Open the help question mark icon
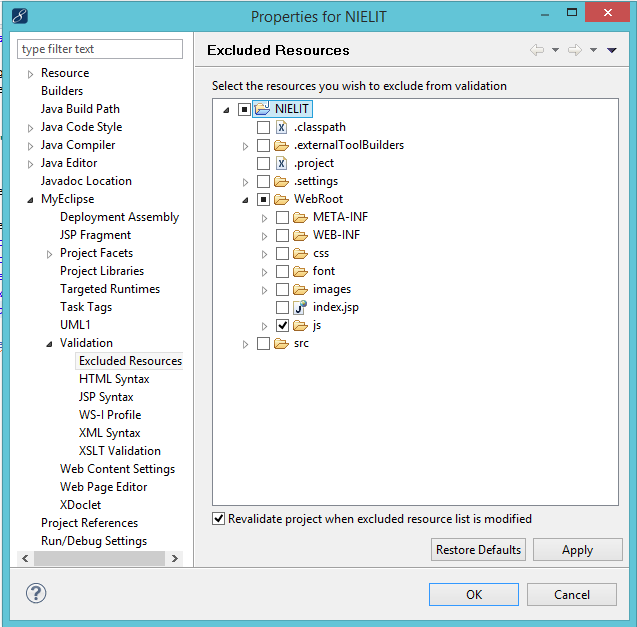 pos(36,593)
